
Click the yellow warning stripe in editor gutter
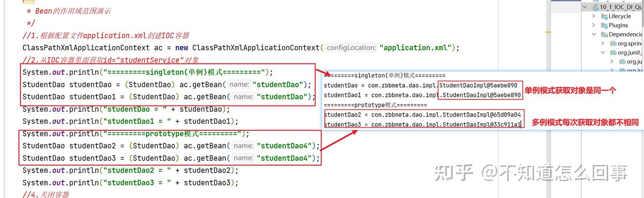[x=548, y=33]
